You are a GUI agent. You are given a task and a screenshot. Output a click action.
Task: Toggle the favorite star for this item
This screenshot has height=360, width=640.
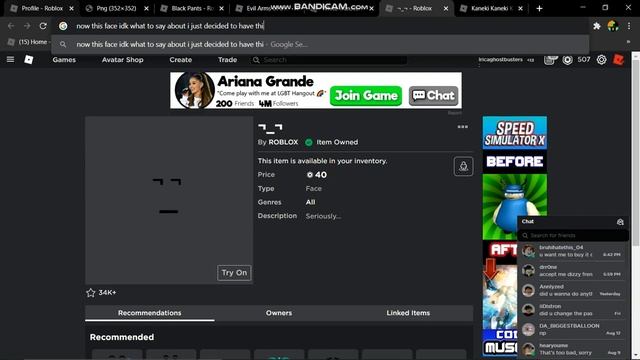[x=91, y=293]
